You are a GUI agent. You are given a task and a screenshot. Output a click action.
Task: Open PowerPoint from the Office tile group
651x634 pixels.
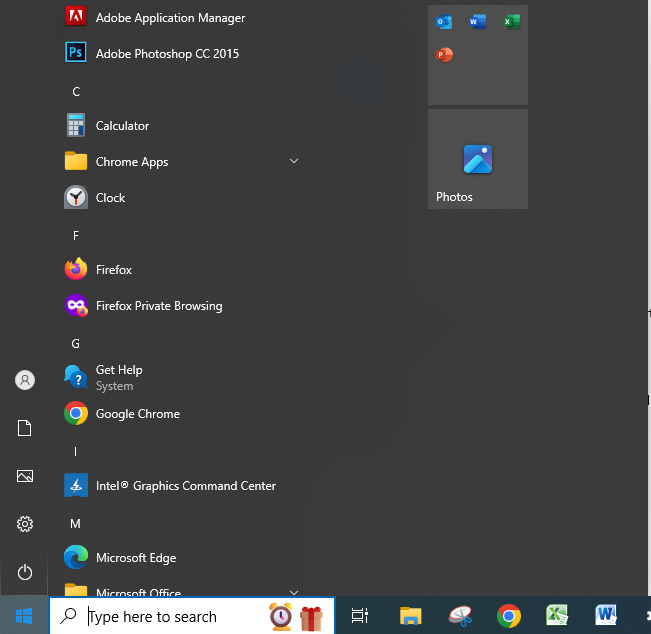444,54
